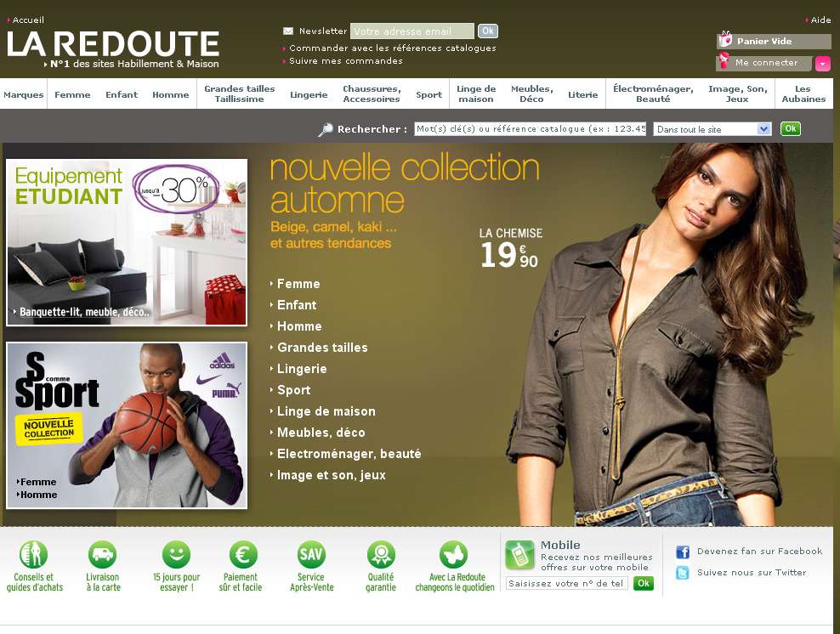The width and height of the screenshot is (840, 634).
Task: Open the Livraison à la carte truck icon
Action: pos(102,555)
